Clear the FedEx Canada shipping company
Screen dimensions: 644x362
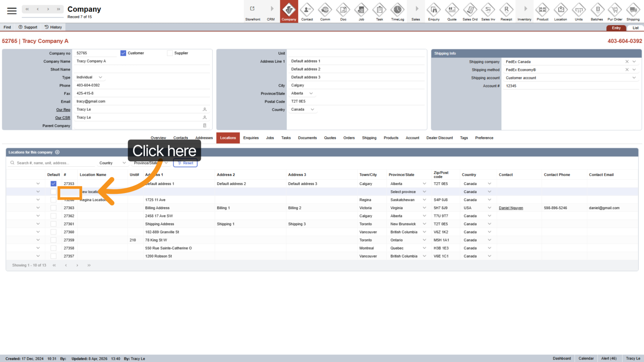click(x=627, y=62)
